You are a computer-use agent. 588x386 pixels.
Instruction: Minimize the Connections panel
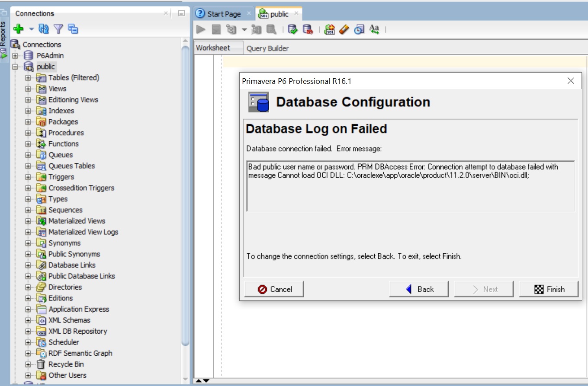click(x=181, y=13)
